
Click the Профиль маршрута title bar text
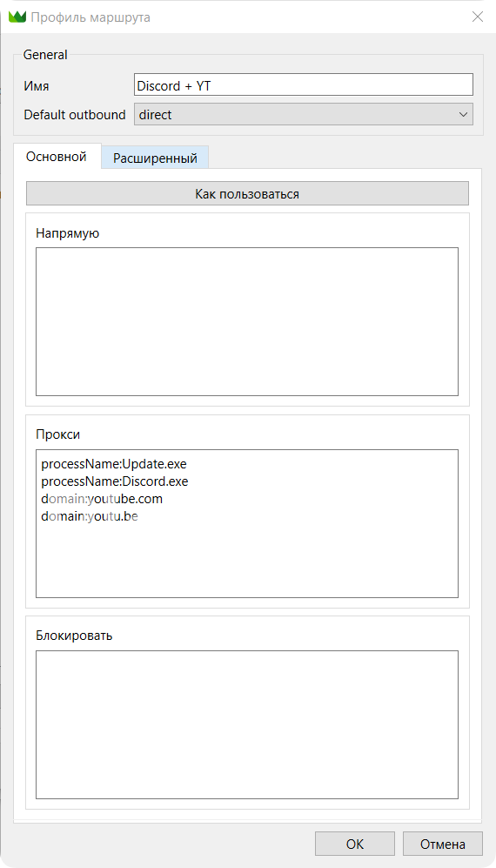pyautogui.click(x=90, y=17)
